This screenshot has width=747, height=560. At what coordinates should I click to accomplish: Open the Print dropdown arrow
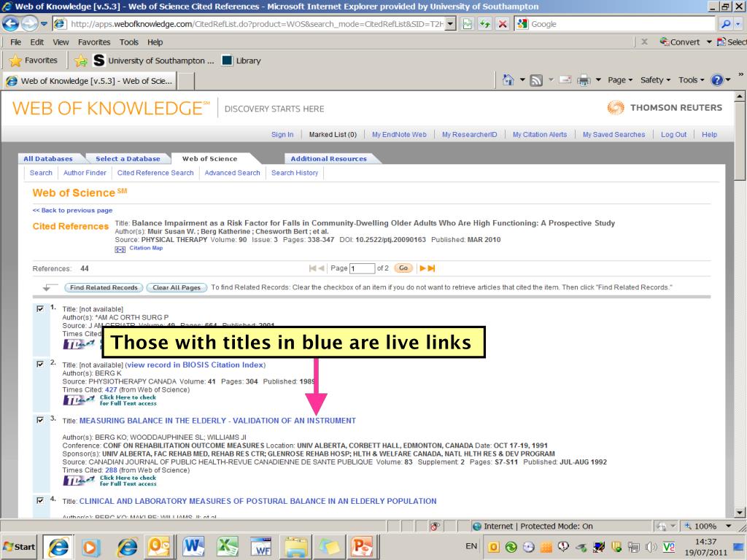pyautogui.click(x=598, y=80)
